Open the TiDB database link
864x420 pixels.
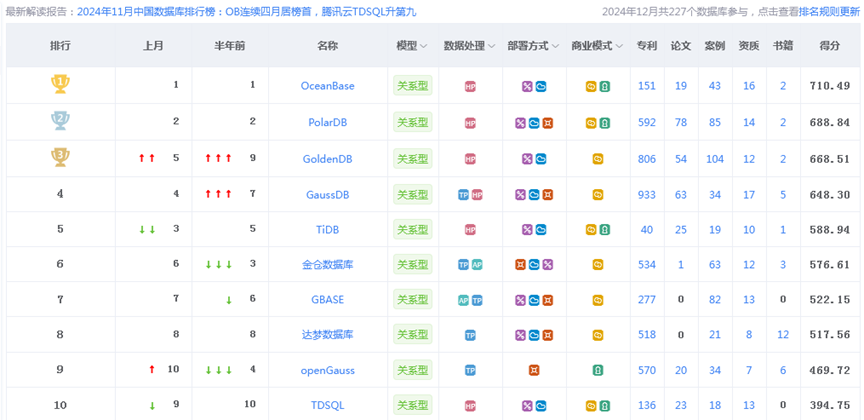(328, 229)
